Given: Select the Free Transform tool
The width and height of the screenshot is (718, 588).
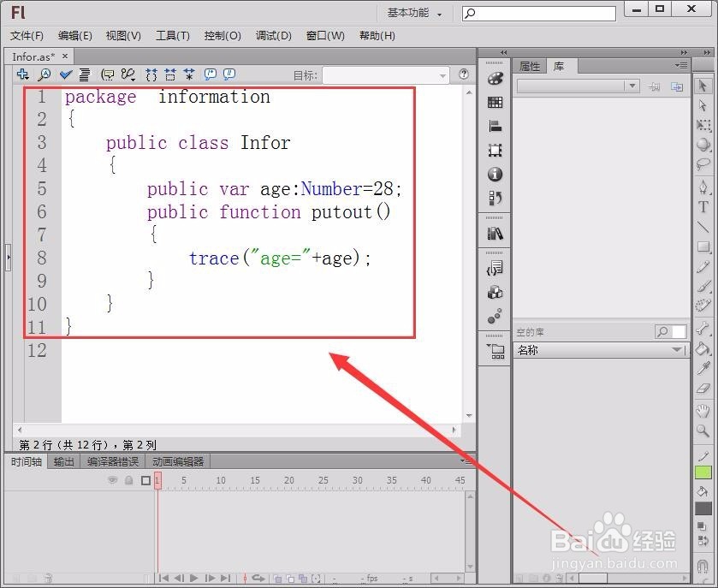Looking at the screenshot, I should point(703,125).
